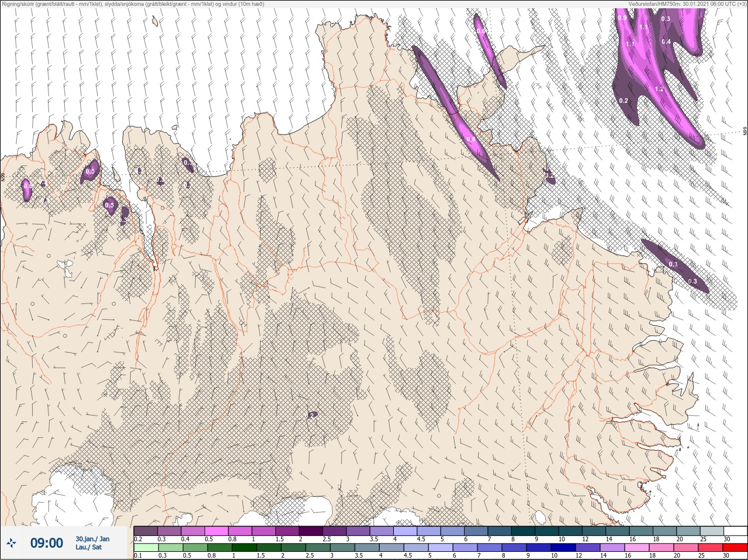Click the '30.jan./ Jan' date text
Screen dimensions: 748x560
coord(92,539)
